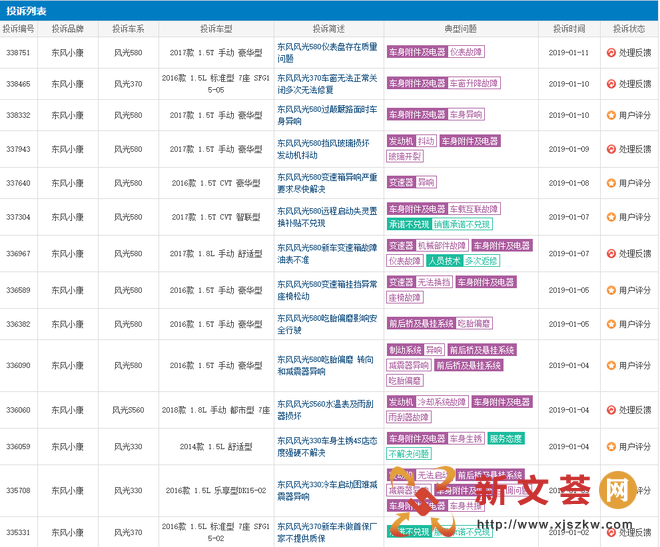Open complaint link 东风风光370新车未做首保

(327, 532)
